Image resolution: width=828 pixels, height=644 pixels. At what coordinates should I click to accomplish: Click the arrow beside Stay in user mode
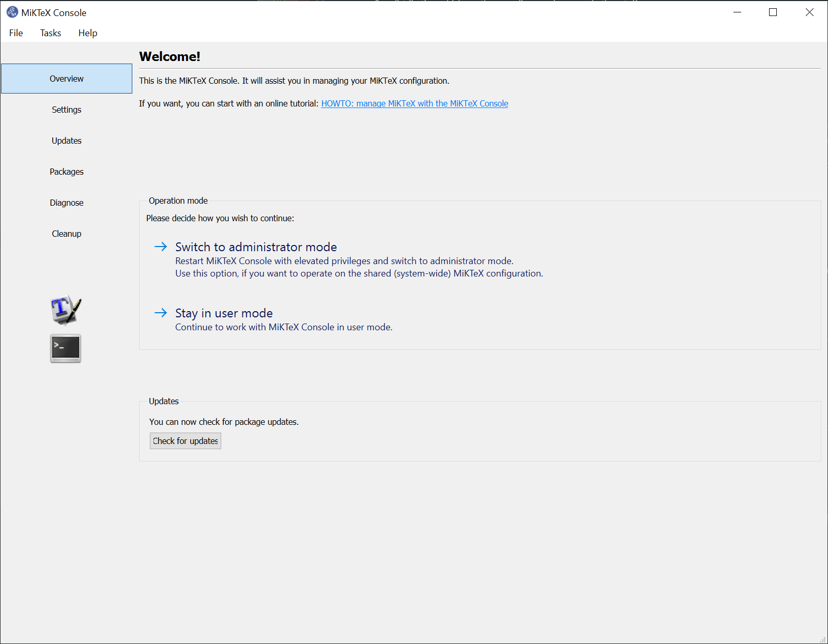(x=161, y=313)
